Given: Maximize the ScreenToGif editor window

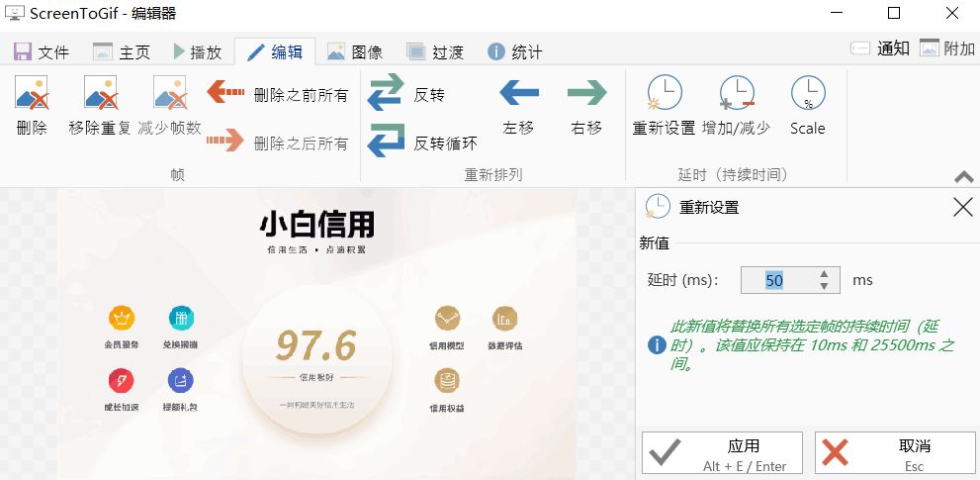Looking at the screenshot, I should click(x=894, y=13).
